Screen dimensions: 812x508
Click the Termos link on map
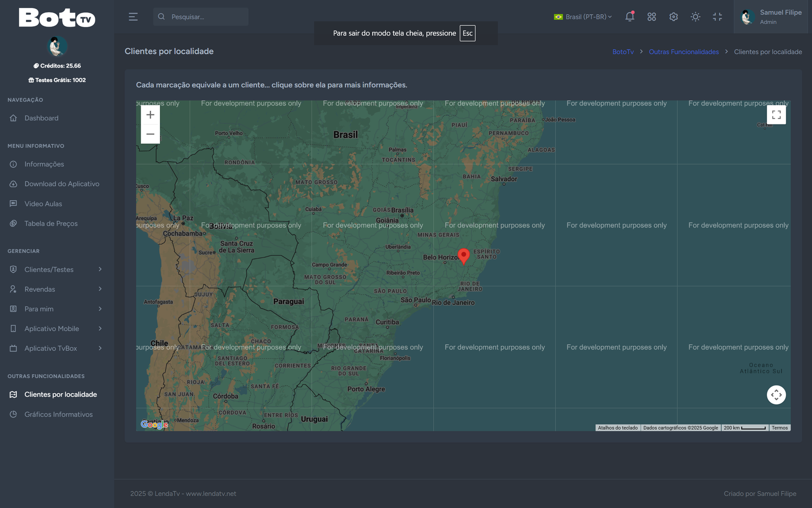[x=780, y=428]
